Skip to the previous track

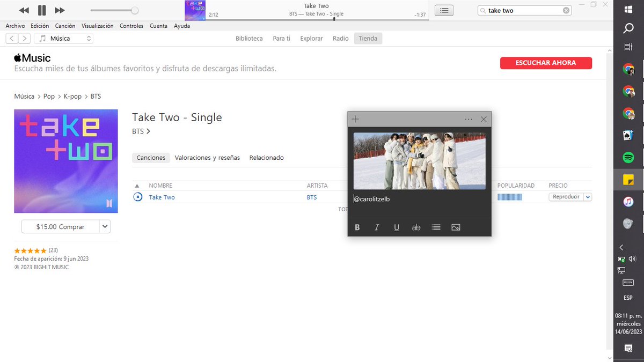[x=24, y=10]
